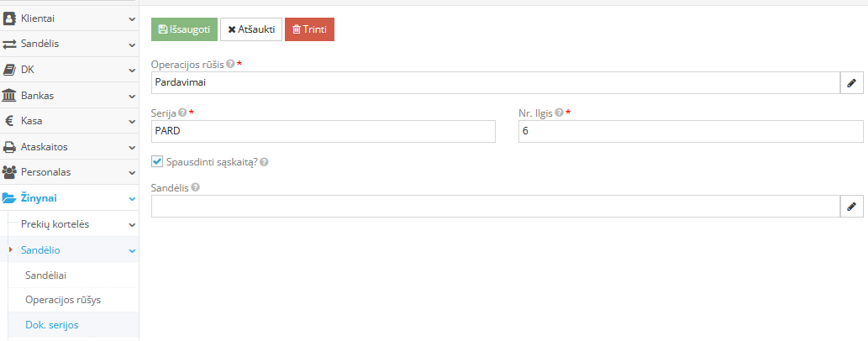Click the pencil icon beside Sandėlis field
This screenshot has width=868, height=341.
tap(851, 206)
